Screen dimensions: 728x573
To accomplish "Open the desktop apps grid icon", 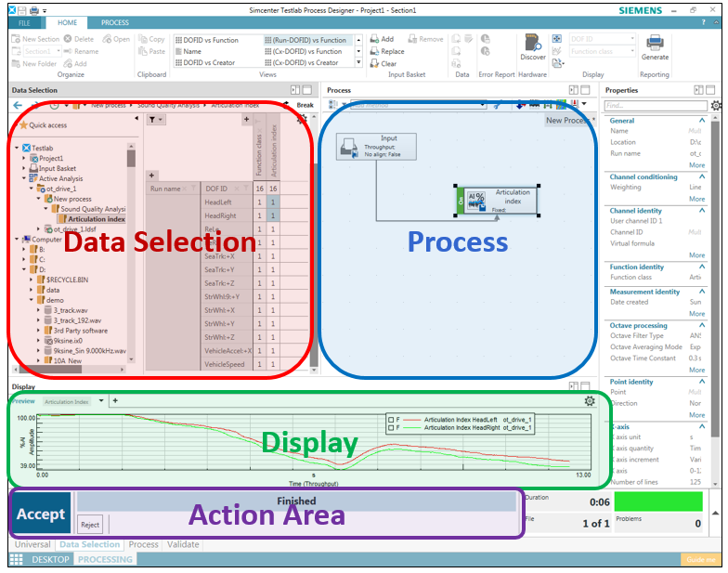I will [16, 560].
